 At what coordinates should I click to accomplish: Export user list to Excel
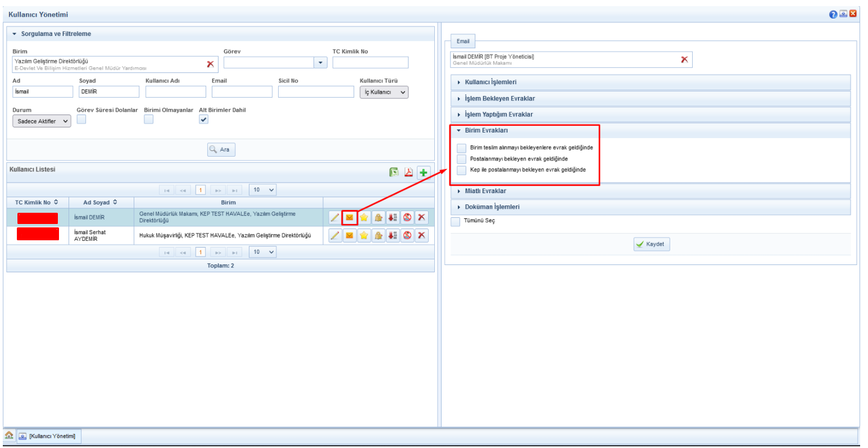click(x=394, y=172)
